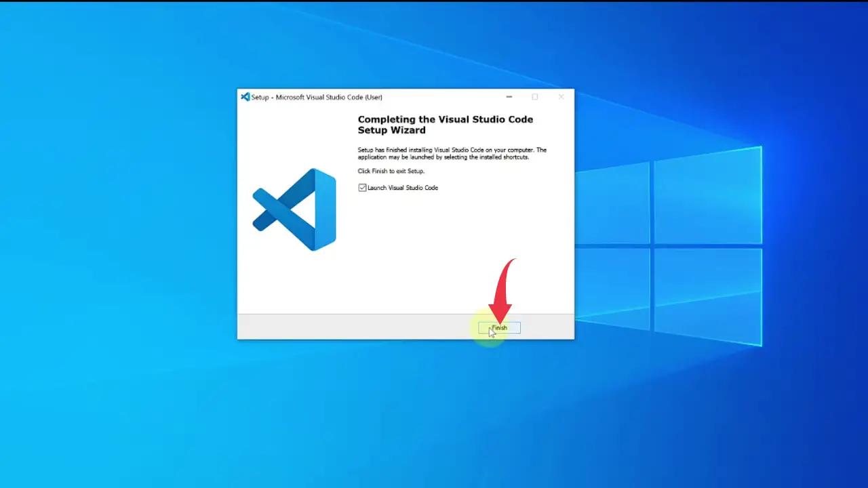
Task: Click the large Visual Studio Code logo
Action: click(x=294, y=209)
